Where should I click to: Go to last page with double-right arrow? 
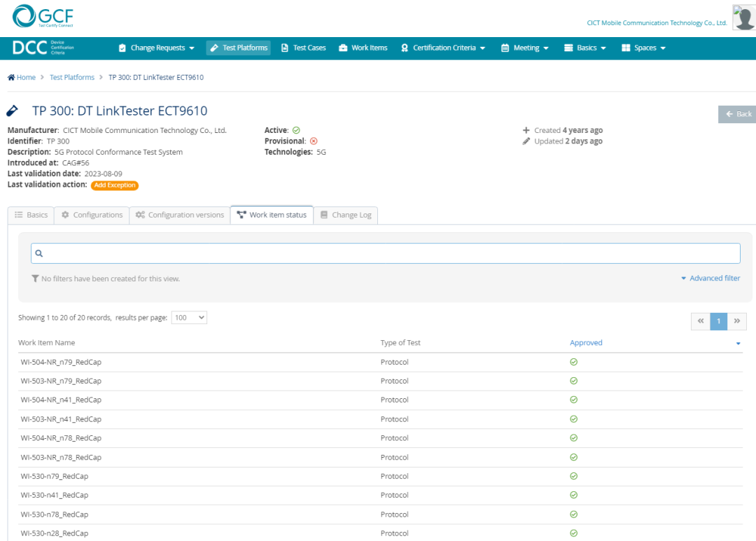coord(737,321)
